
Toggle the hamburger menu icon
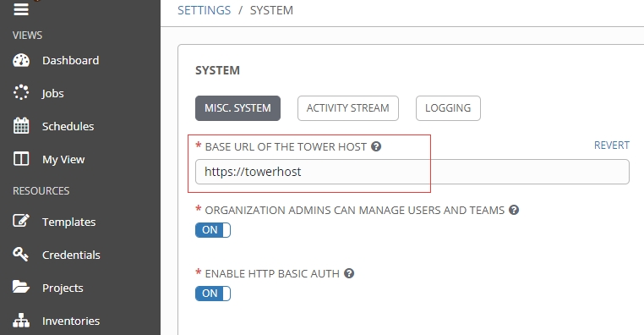click(21, 9)
